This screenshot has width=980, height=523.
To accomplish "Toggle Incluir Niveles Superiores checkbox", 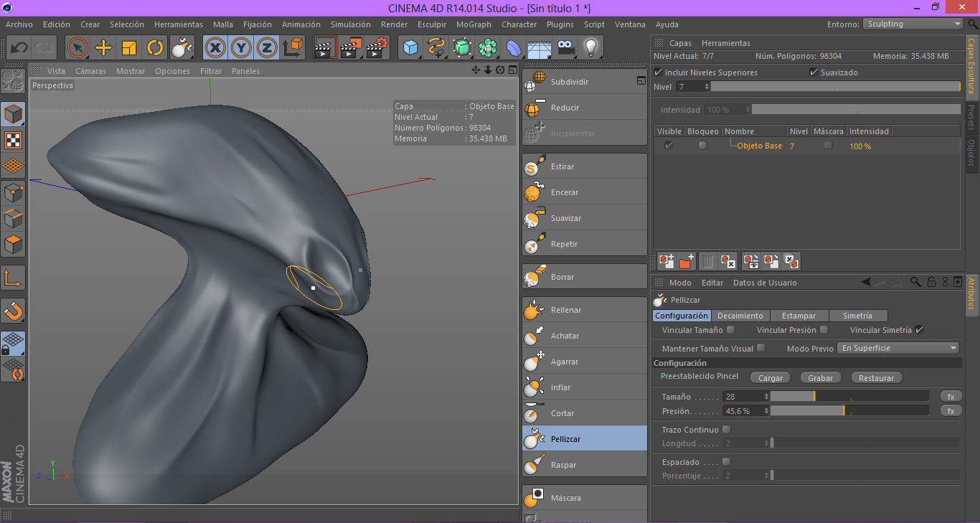I will click(659, 72).
